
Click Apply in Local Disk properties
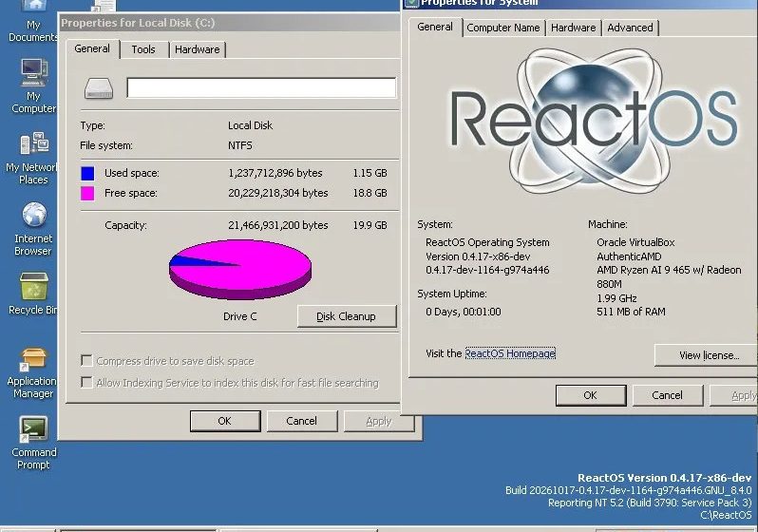click(x=379, y=421)
